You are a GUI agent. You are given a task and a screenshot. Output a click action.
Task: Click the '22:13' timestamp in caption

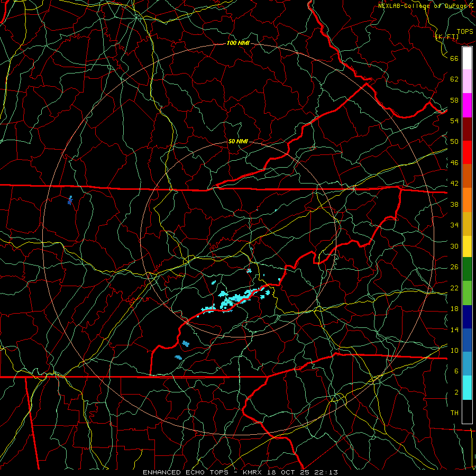click(326, 472)
